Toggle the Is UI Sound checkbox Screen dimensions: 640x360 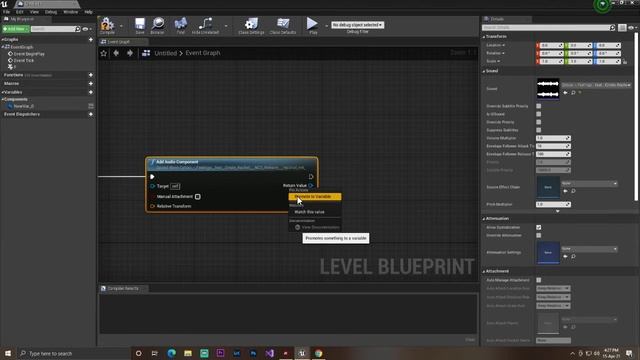pos(539,114)
